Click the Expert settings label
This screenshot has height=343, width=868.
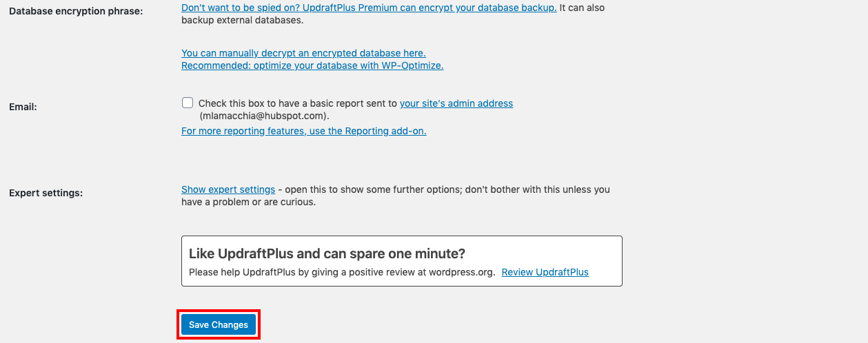click(46, 193)
